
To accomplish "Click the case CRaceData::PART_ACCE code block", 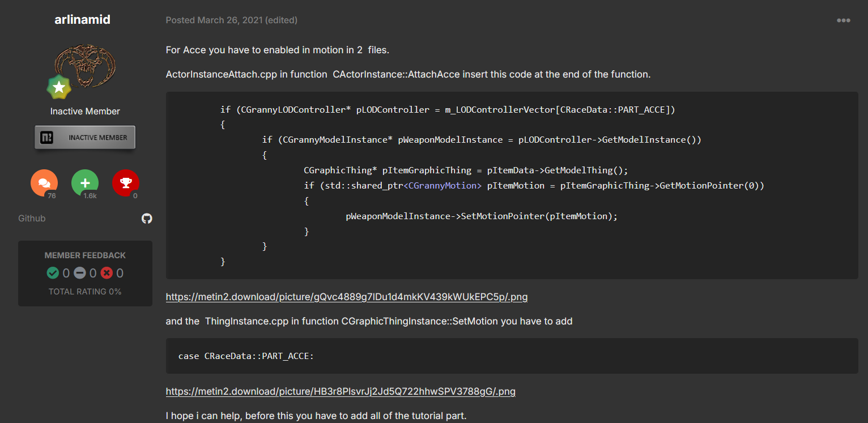I will coord(512,356).
